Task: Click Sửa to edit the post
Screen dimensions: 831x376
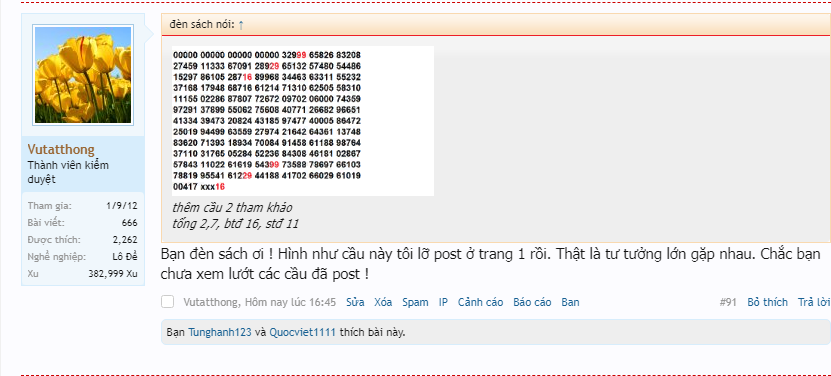Action: pyautogui.click(x=355, y=302)
